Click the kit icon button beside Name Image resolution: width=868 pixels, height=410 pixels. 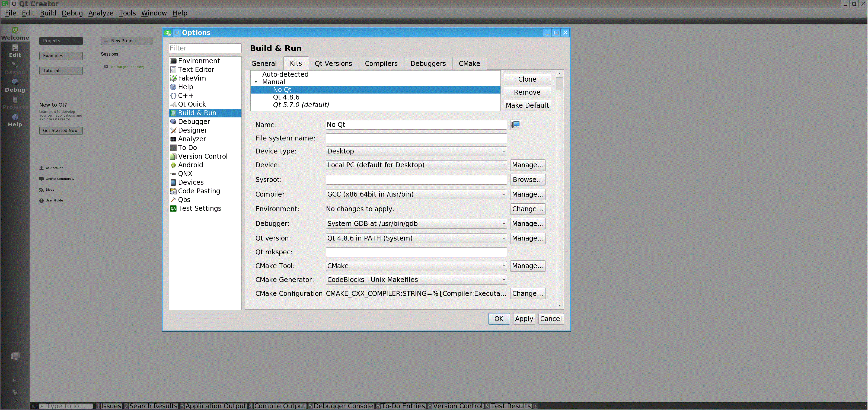[x=516, y=125]
